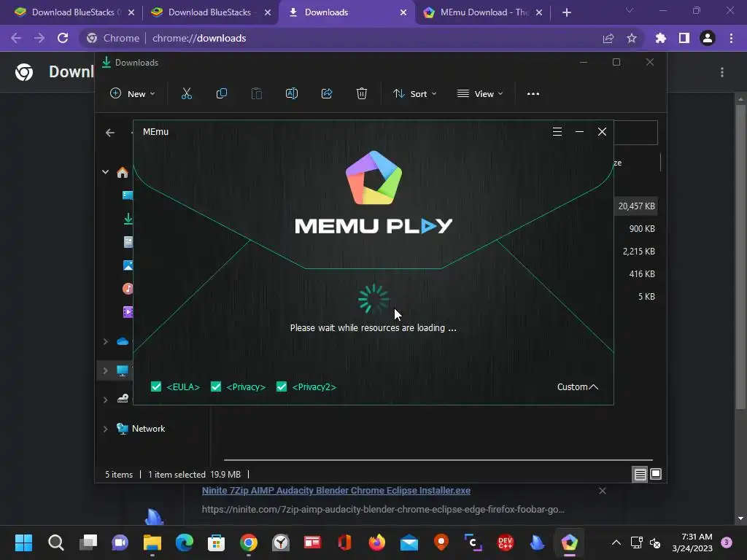
Task: Open the Sort dropdown in File Explorer
Action: coord(414,94)
